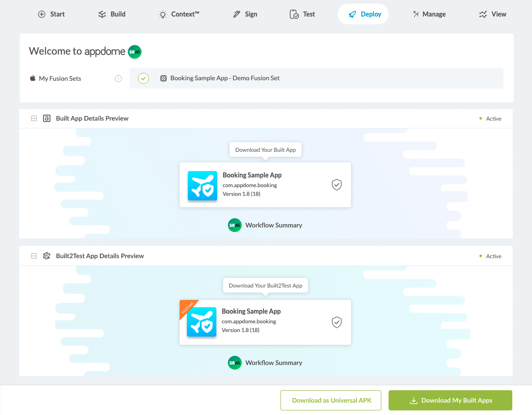Screen dimensions: 532x415
Task: Switch to the Build tab
Action: coord(112,14)
